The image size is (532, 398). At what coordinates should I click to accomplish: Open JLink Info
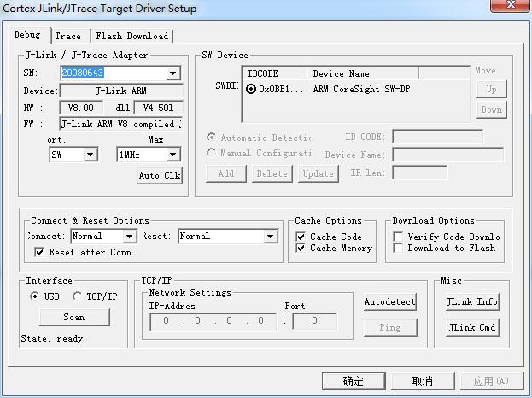pos(472,302)
